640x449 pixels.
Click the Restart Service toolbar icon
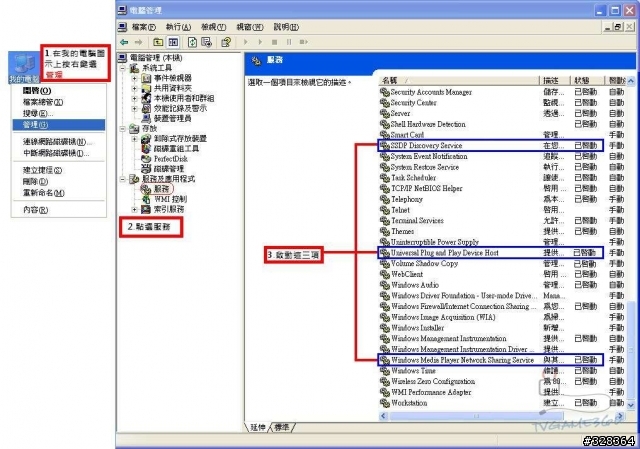(303, 42)
